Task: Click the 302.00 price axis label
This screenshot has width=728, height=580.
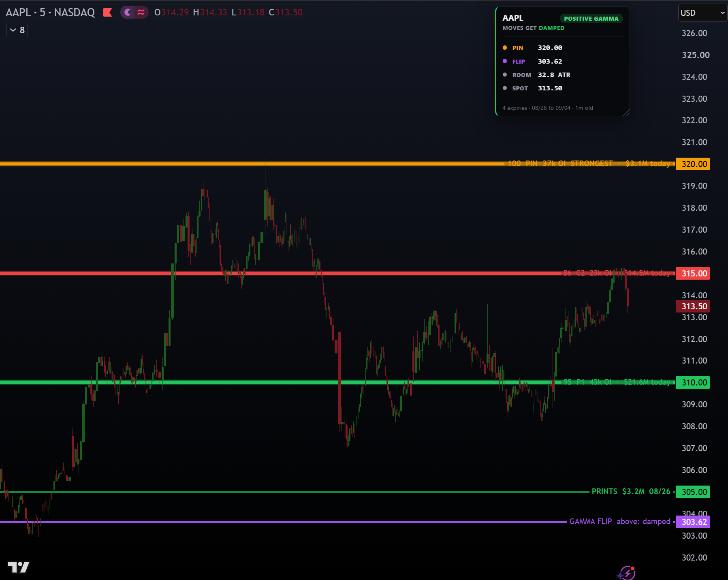Action: point(694,558)
